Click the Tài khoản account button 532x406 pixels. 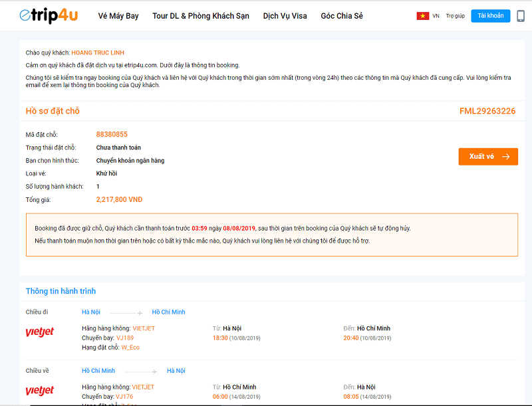(x=490, y=16)
